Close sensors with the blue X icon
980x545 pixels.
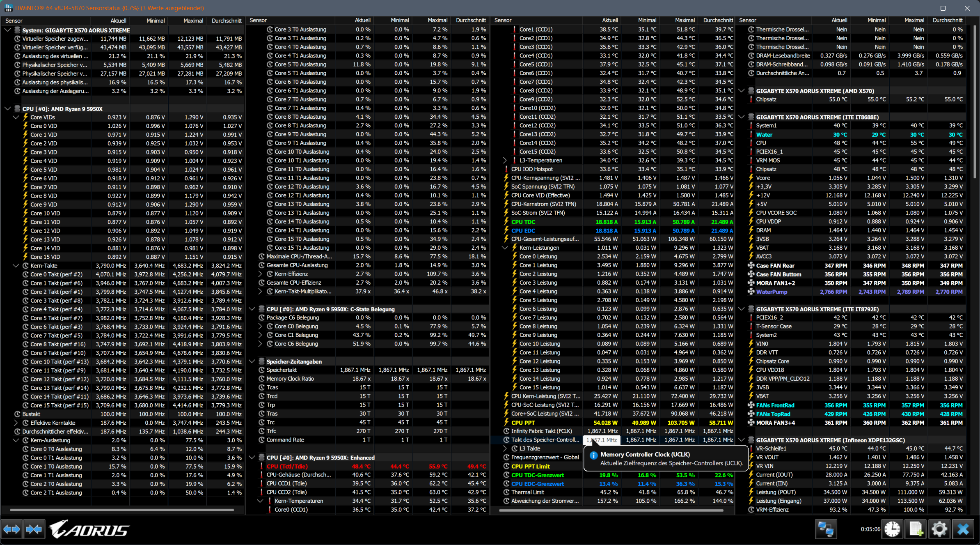click(x=963, y=529)
